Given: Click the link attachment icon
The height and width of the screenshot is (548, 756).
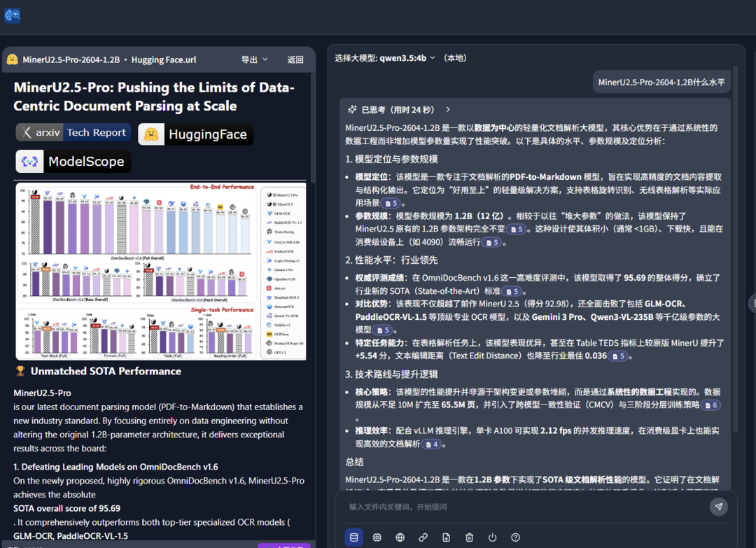Looking at the screenshot, I should [423, 538].
